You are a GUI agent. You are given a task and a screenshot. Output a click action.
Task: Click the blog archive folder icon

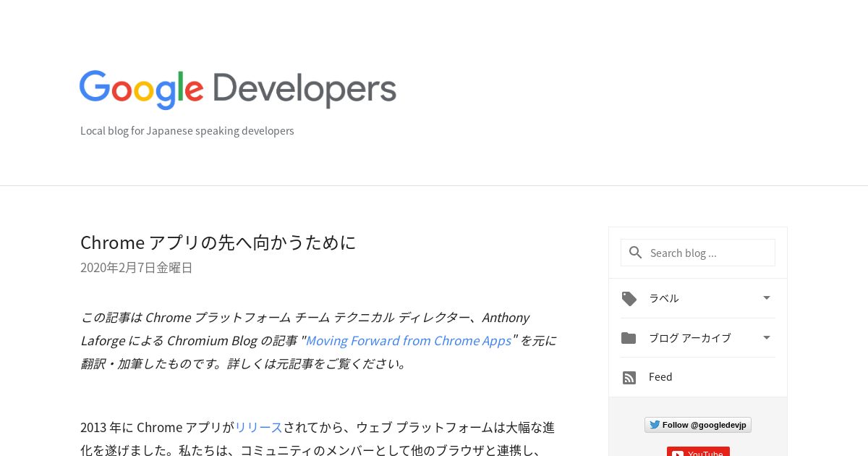tap(629, 338)
